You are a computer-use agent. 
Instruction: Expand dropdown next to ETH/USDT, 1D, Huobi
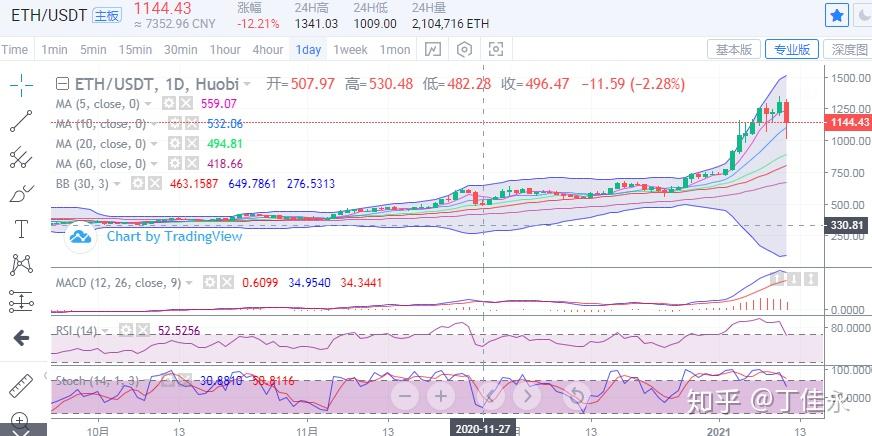tap(247, 85)
